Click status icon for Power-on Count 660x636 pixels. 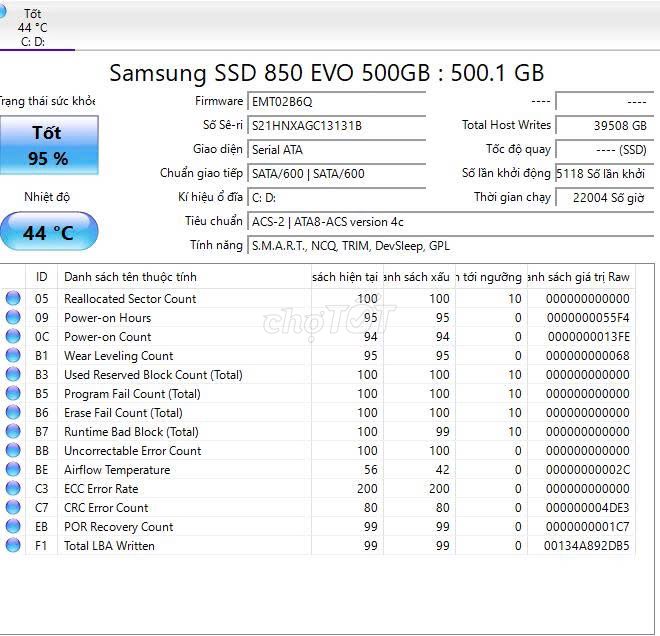pos(13,336)
